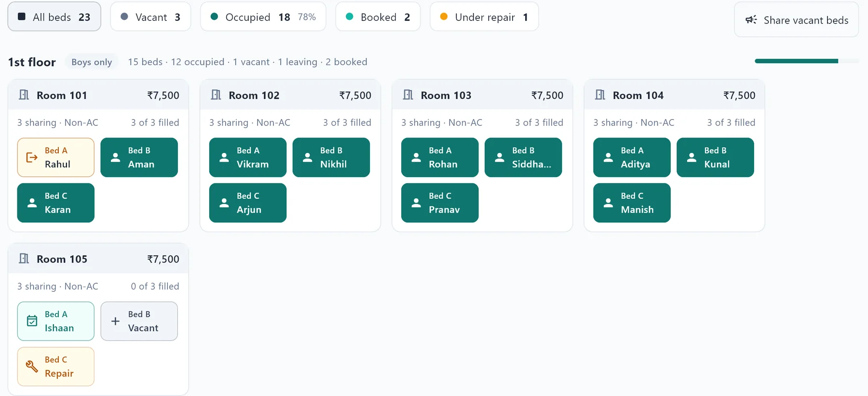Click the 1st floor heading
The width and height of the screenshot is (868, 396).
tap(32, 62)
